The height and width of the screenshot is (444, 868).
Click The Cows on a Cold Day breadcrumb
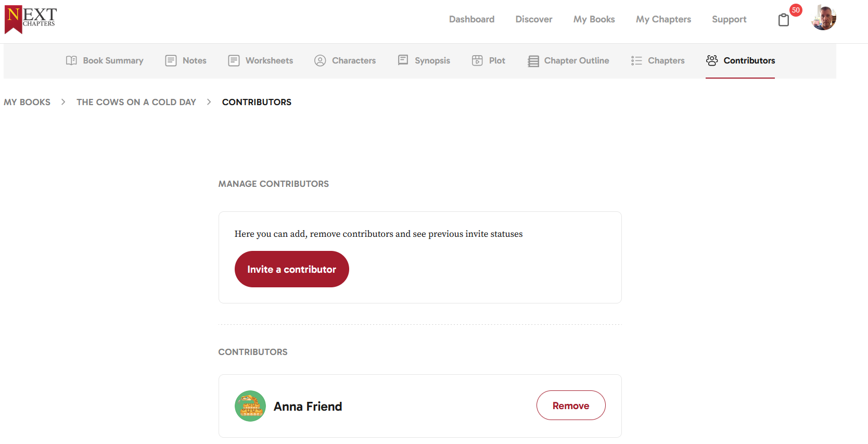pos(136,102)
